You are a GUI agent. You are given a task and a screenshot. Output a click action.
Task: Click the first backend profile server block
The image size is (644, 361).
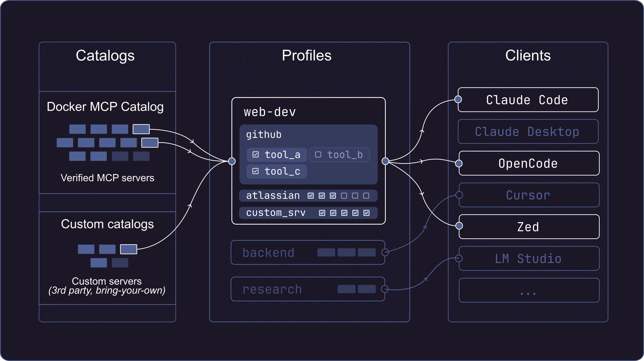pos(326,252)
